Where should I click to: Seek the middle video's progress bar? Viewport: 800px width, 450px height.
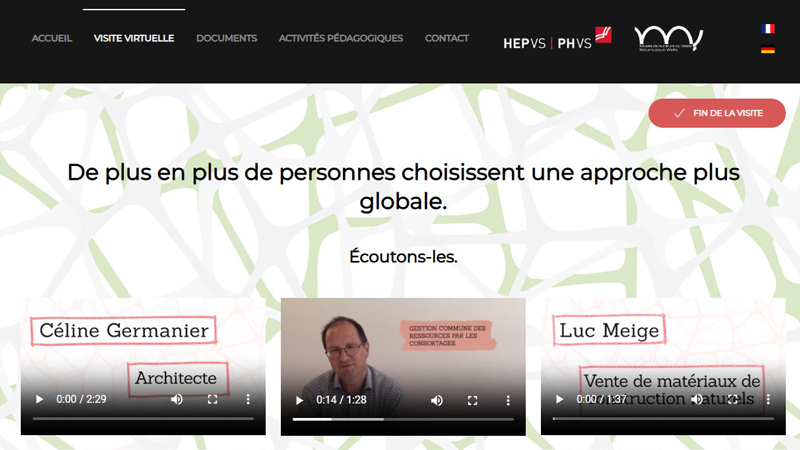tap(403, 419)
